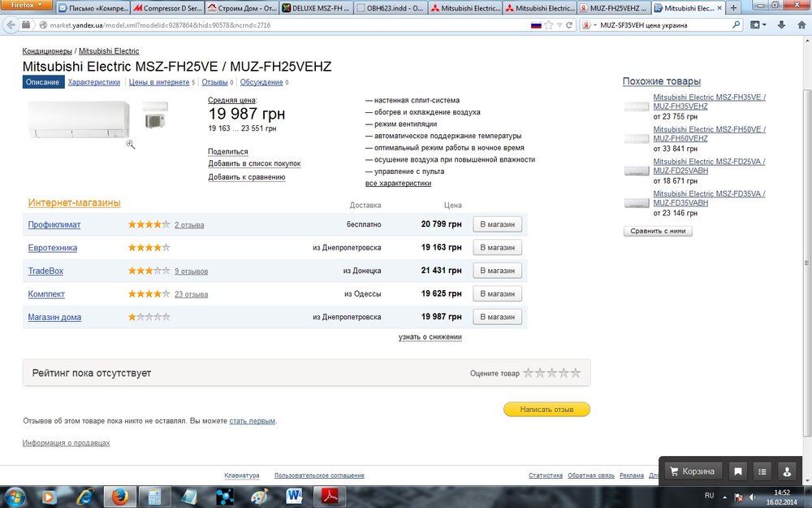Close the active Mitsubishi Elec tab
The height and width of the screenshot is (508, 812).
point(719,8)
